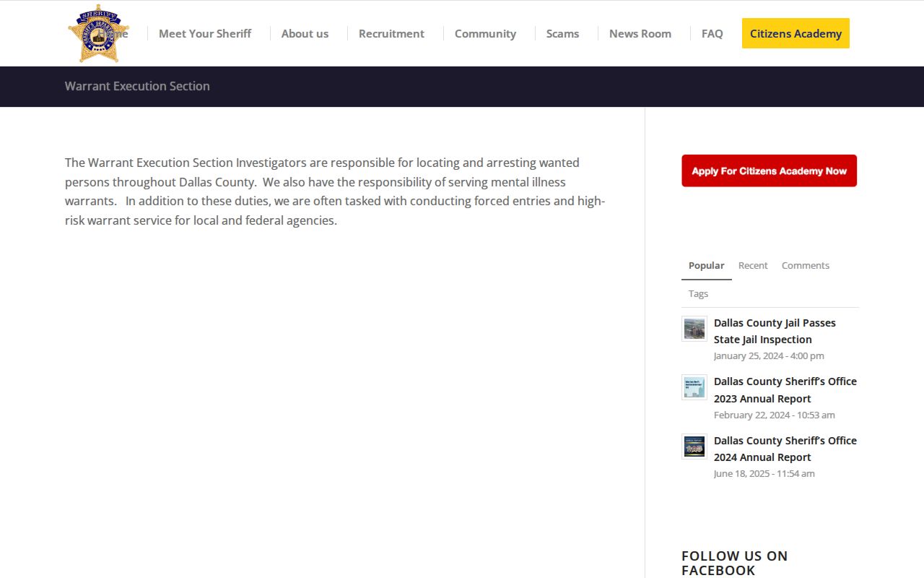Open the About us menu item

(x=305, y=33)
